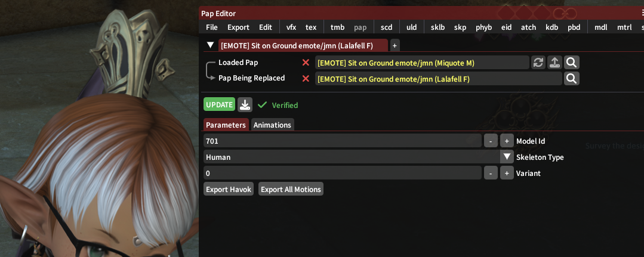This screenshot has height=257, width=644.
Task: Open the File menu
Action: point(211,27)
